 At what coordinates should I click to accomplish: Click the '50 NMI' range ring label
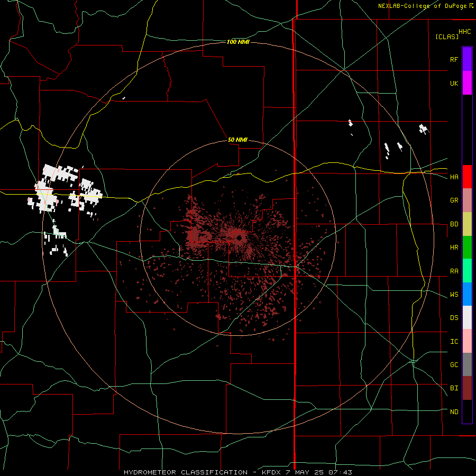(x=237, y=140)
